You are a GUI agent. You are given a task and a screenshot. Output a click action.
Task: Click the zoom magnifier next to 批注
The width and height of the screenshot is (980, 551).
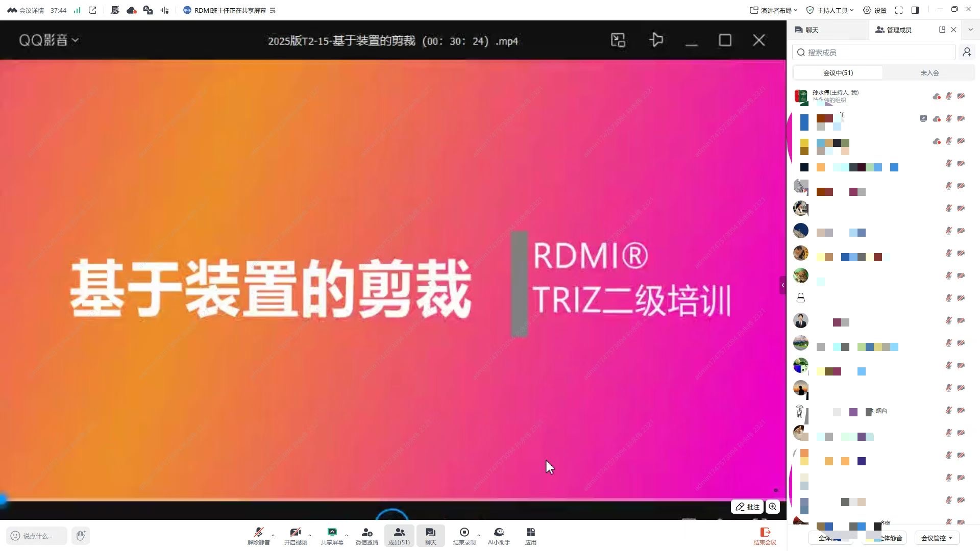pos(773,507)
